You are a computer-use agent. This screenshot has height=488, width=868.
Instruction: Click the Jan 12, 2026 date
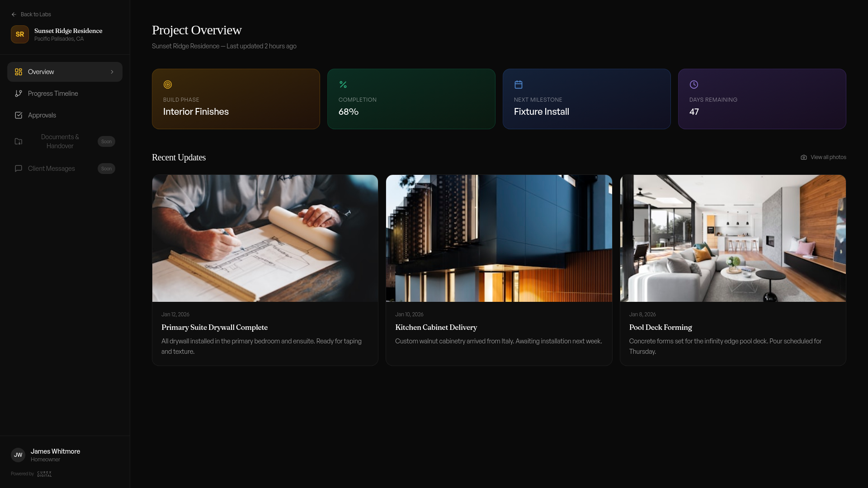click(x=175, y=314)
